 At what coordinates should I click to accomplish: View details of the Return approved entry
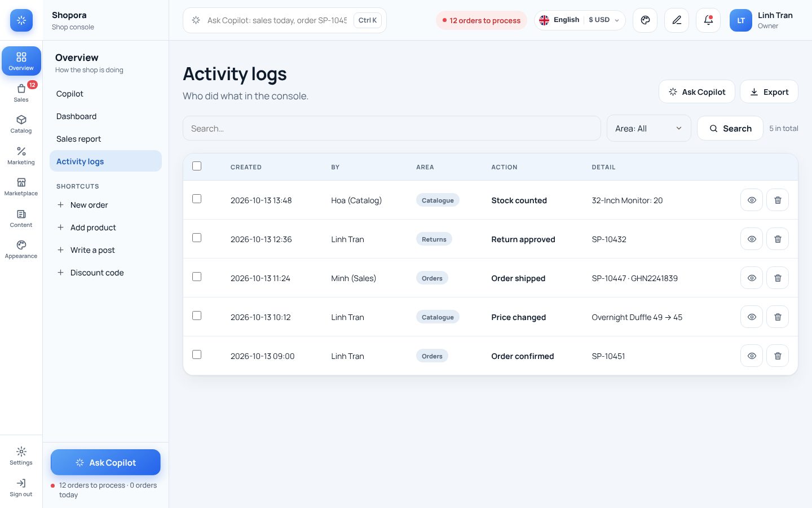click(752, 239)
